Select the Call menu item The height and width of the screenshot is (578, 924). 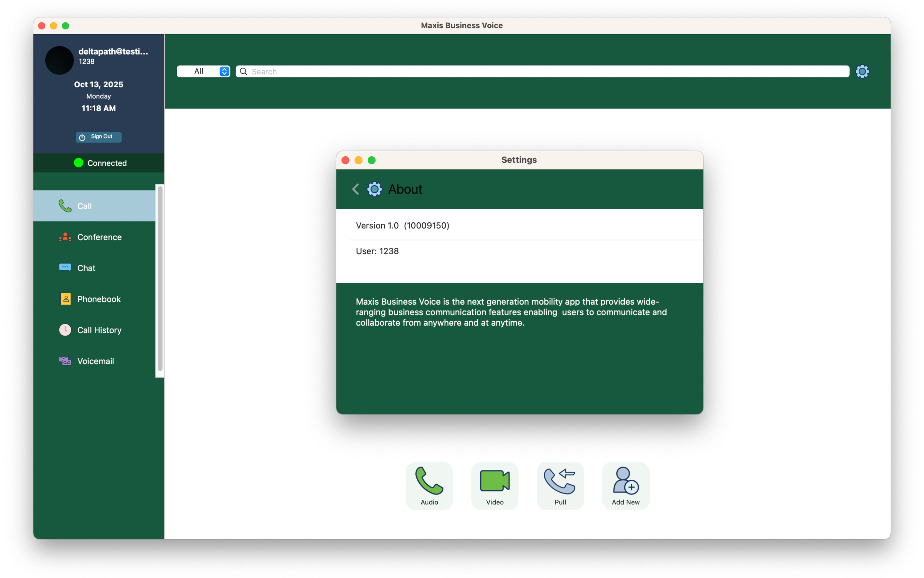click(x=94, y=206)
